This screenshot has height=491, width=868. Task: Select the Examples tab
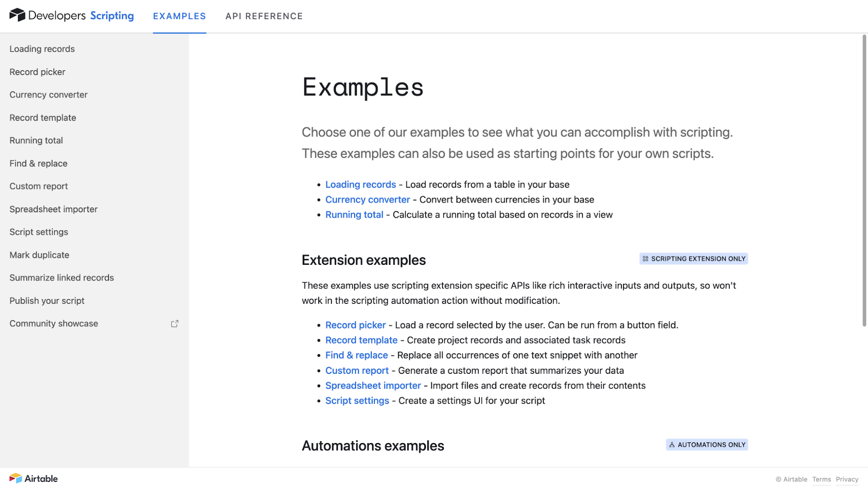click(x=179, y=16)
